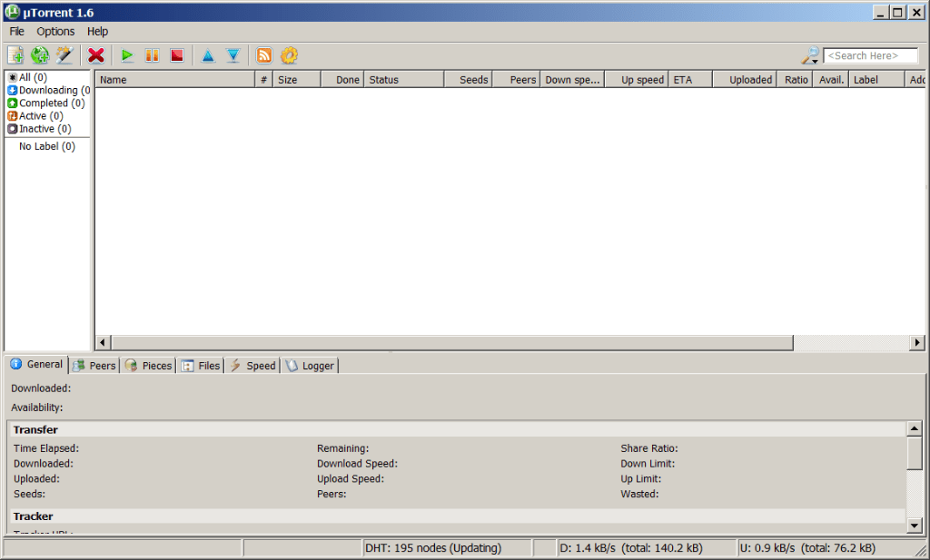
Task: Switch to the Logger tab
Action: (x=310, y=365)
